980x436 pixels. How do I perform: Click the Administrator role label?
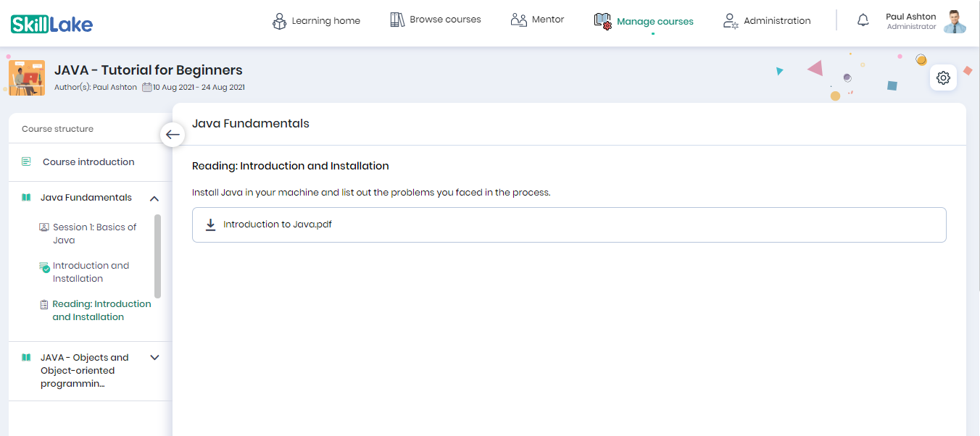pyautogui.click(x=911, y=27)
